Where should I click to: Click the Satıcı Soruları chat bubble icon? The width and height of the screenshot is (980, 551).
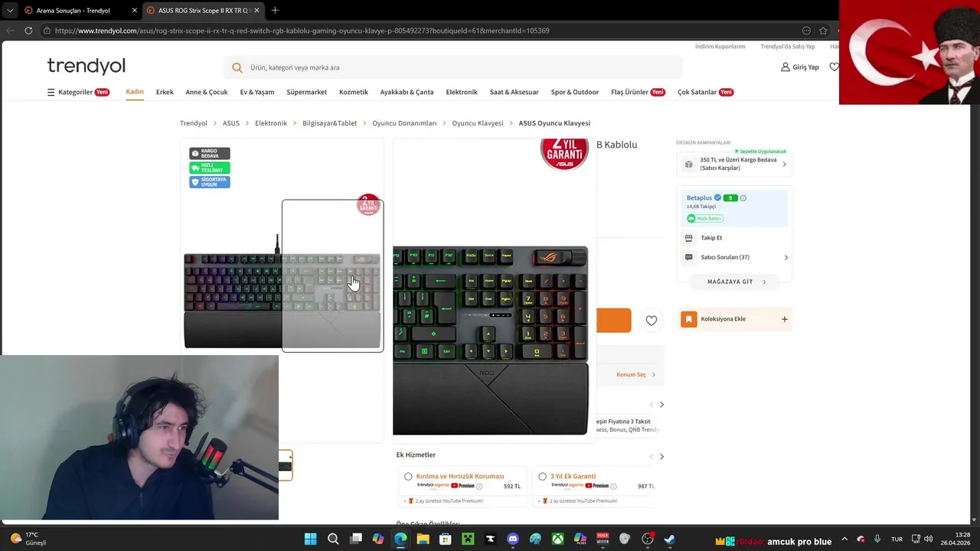pos(688,257)
